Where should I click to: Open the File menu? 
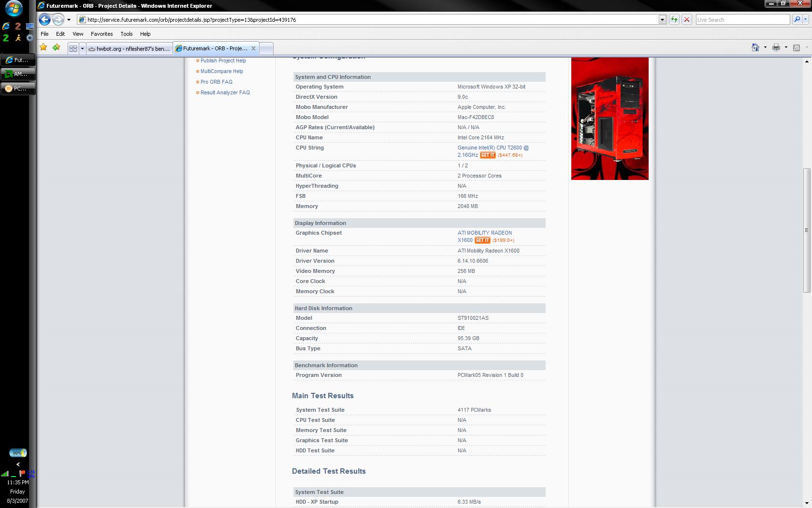click(x=44, y=34)
